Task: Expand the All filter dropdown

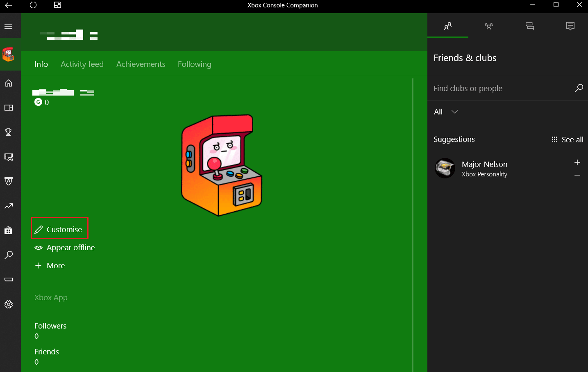Action: pos(446,112)
